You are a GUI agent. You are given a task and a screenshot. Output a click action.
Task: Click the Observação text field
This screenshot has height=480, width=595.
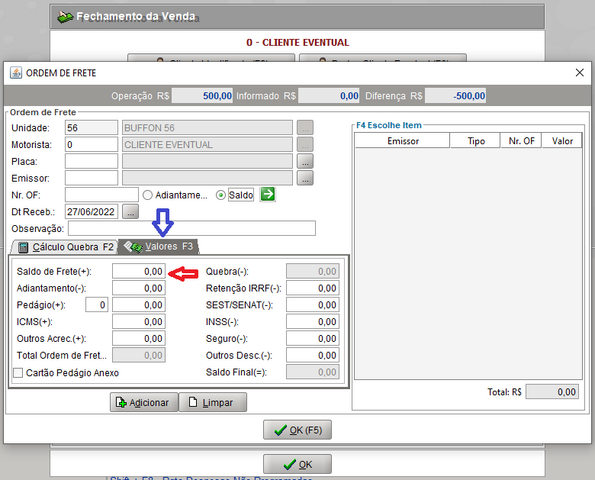tap(192, 228)
